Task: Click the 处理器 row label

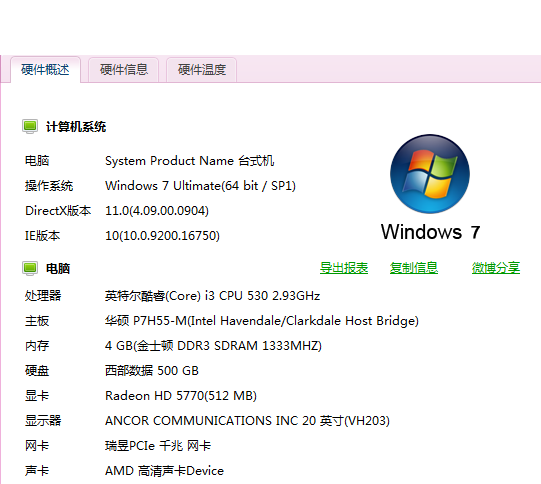Action: pyautogui.click(x=43, y=296)
